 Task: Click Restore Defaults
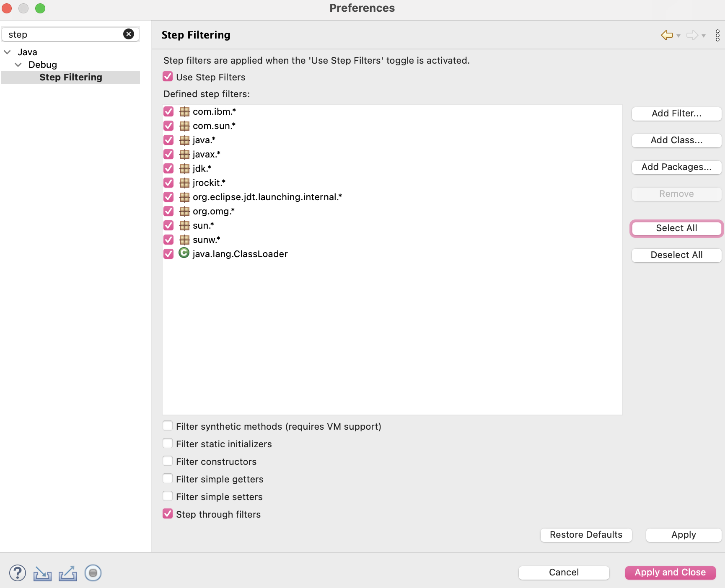click(586, 535)
